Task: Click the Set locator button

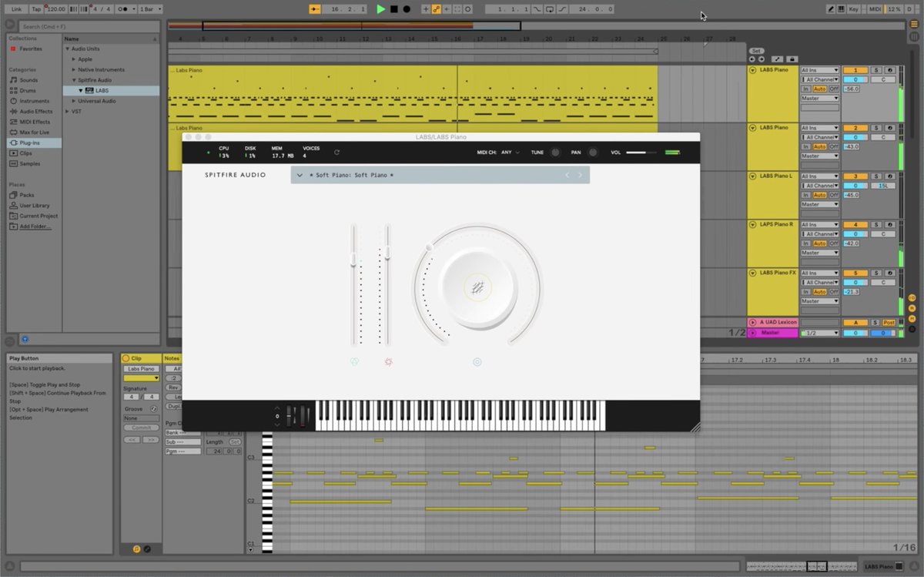Action: coord(756,51)
